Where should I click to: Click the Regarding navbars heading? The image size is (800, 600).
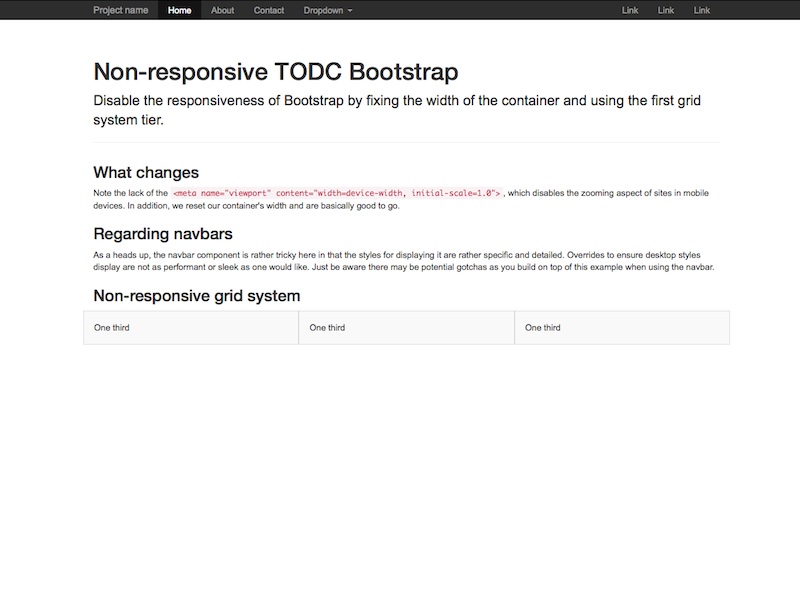point(163,234)
